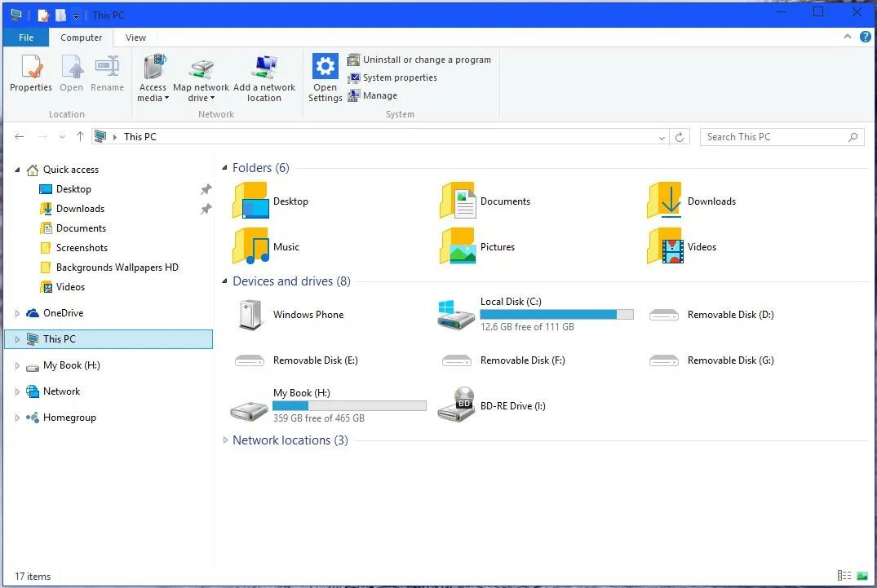Switch to the View ribbon tab
The width and height of the screenshot is (877, 588).
135,38
